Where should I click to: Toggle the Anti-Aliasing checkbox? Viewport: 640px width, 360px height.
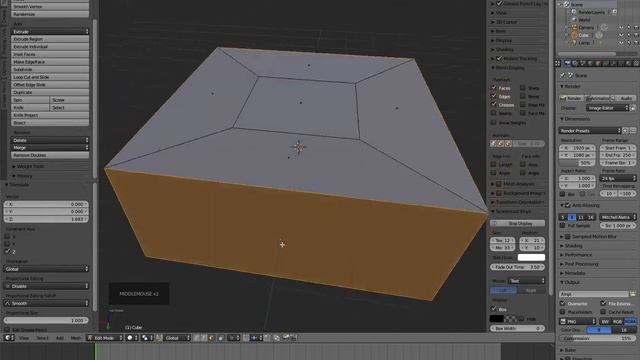568,205
